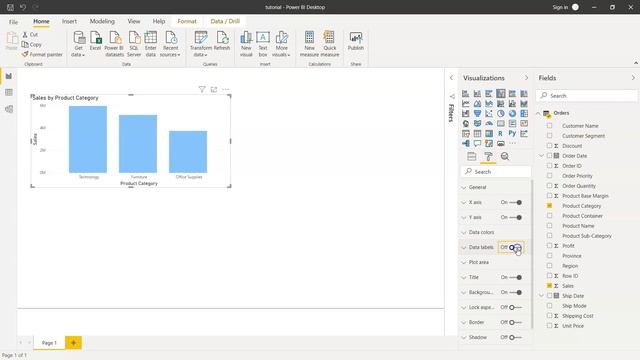
Task: Enable the Lock aspect toggle
Action: pyautogui.click(x=516, y=307)
